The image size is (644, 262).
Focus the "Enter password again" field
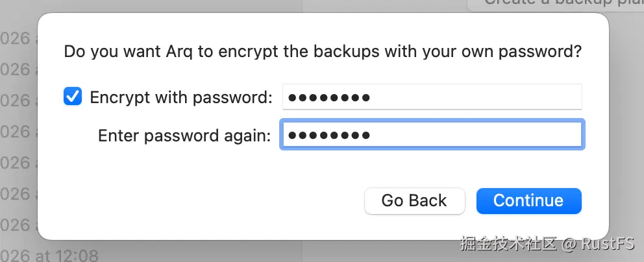pos(432,135)
